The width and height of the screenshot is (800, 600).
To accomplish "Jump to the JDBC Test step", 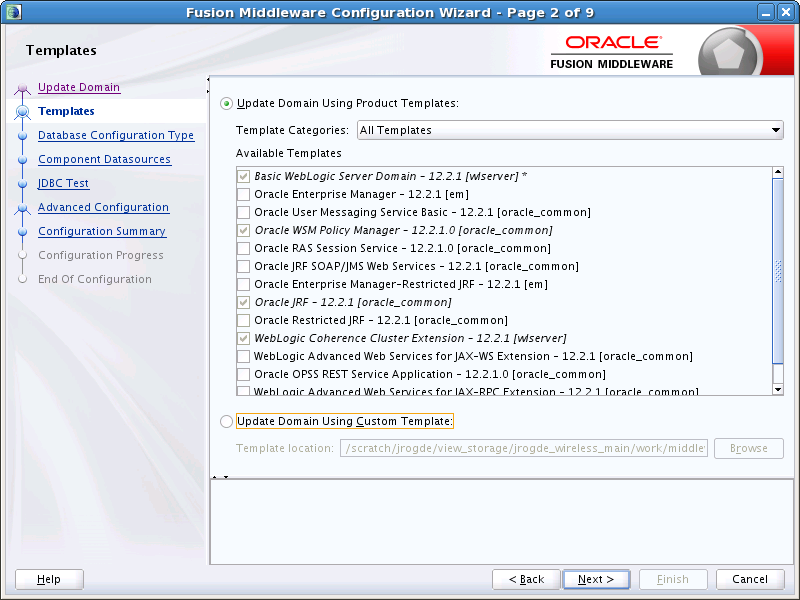I will tap(64, 183).
